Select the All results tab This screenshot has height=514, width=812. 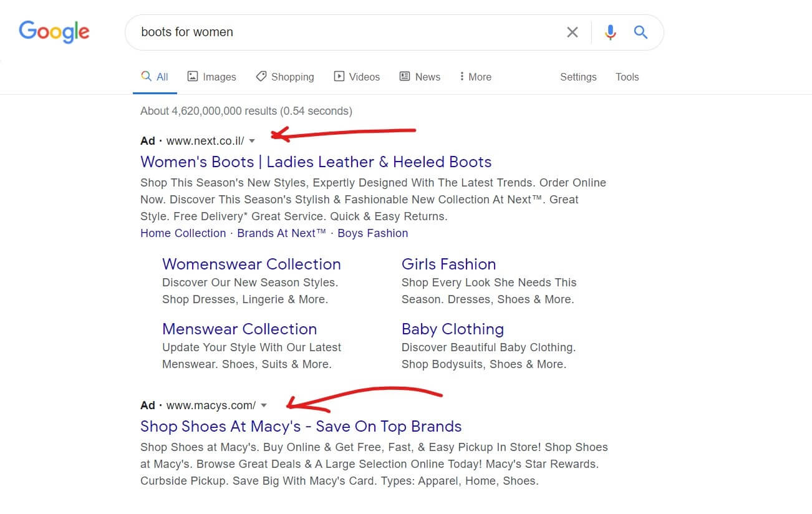tap(155, 77)
